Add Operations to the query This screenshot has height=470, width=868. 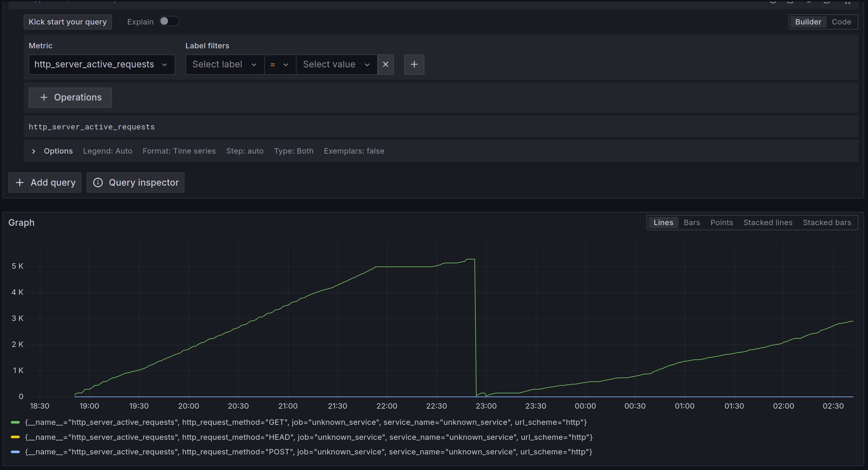coord(70,98)
